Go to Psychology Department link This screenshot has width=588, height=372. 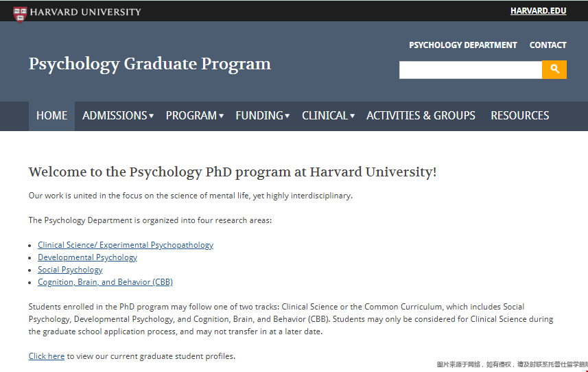point(462,45)
